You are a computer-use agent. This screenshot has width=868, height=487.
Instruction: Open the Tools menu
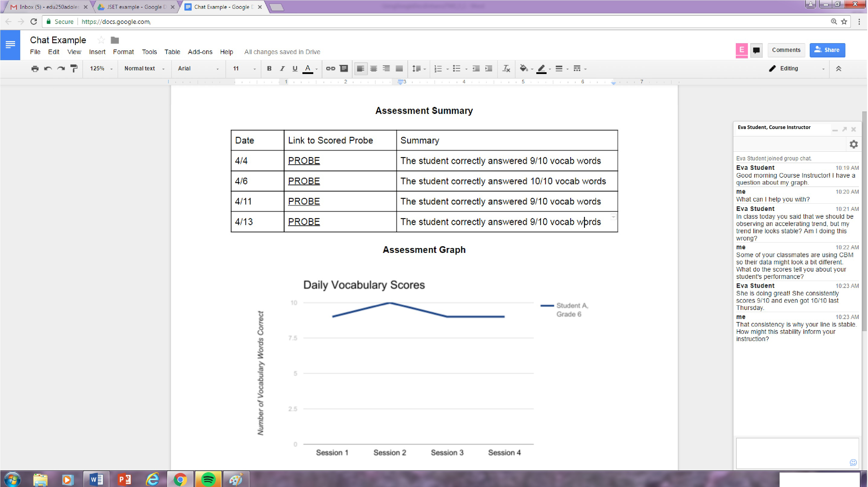coord(149,52)
